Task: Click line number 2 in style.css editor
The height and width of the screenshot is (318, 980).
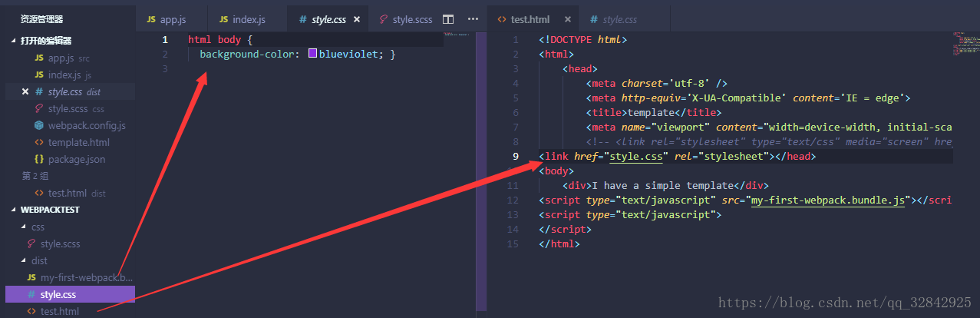Action: 165,55
